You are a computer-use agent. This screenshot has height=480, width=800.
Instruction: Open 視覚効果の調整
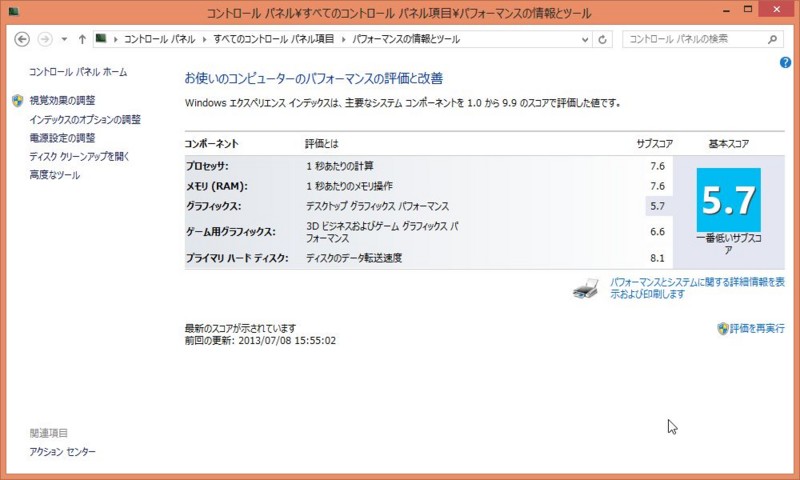point(62,100)
